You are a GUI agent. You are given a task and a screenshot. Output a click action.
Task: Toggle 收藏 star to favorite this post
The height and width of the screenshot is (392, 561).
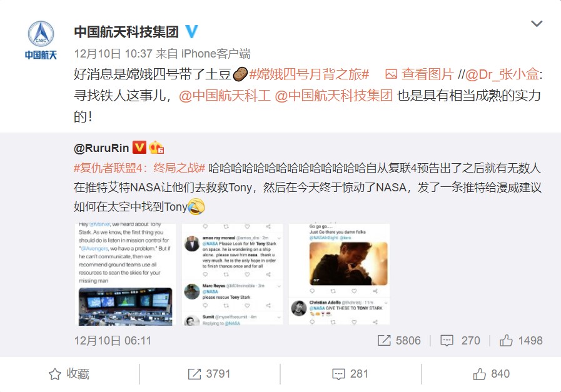69,374
